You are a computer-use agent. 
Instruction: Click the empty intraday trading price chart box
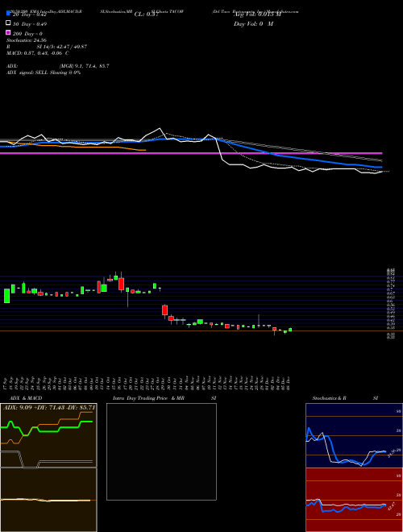[x=161, y=451]
